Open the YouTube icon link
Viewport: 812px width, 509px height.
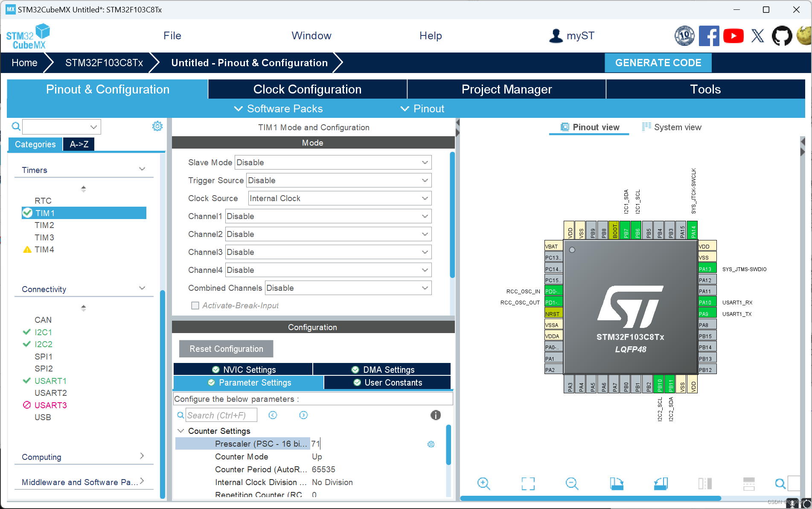coord(733,36)
